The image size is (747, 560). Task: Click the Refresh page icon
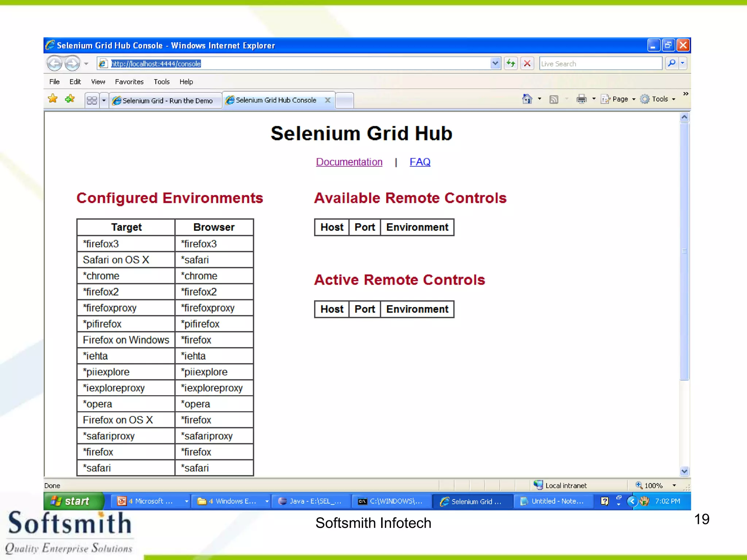(x=511, y=63)
